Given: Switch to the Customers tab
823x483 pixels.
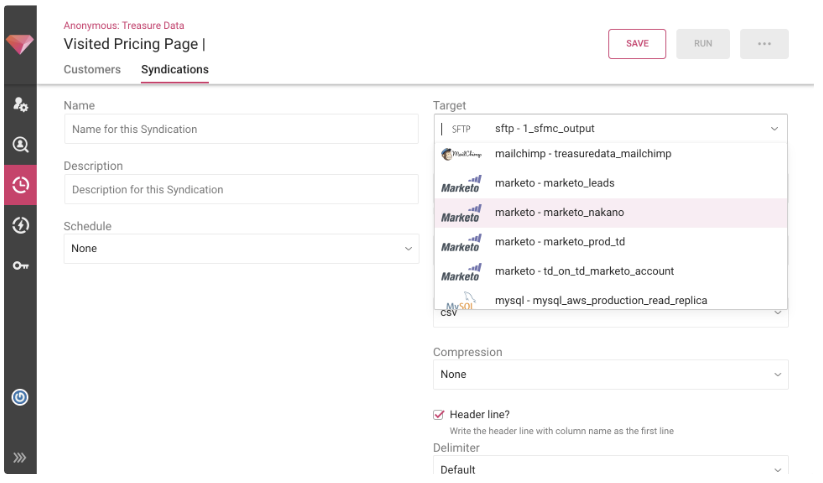Looking at the screenshot, I should tap(92, 70).
